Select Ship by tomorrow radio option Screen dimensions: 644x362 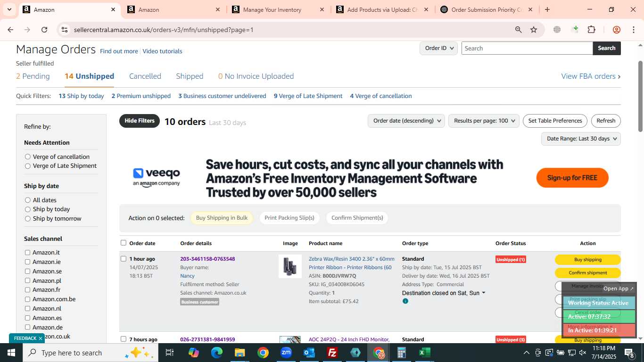(28, 219)
